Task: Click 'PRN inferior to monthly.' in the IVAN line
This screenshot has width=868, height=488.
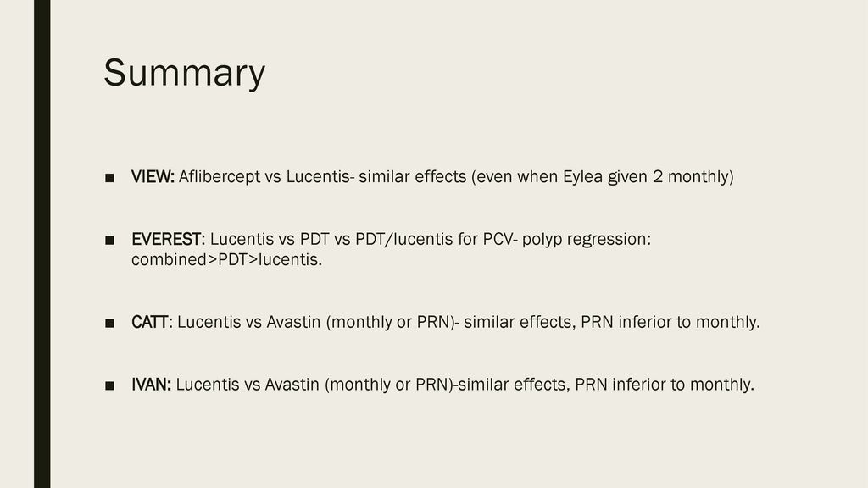Action: pos(665,385)
